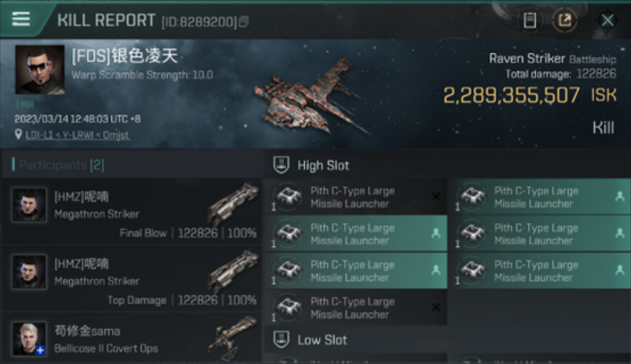This screenshot has width=631, height=364.
Task: Click the Low Slot shield icon
Action: click(282, 339)
